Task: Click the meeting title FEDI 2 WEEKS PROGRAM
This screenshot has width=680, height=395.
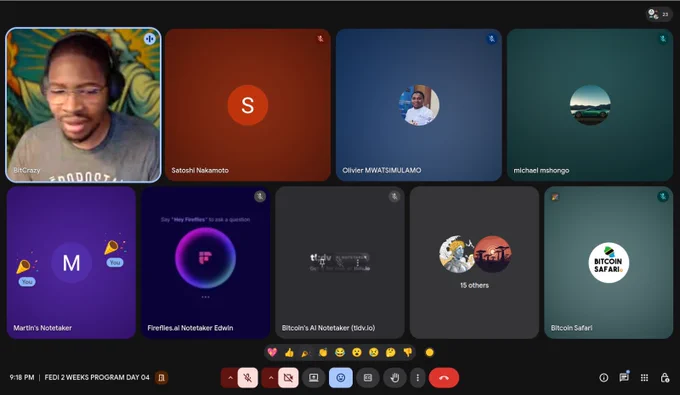Action: tap(97, 377)
